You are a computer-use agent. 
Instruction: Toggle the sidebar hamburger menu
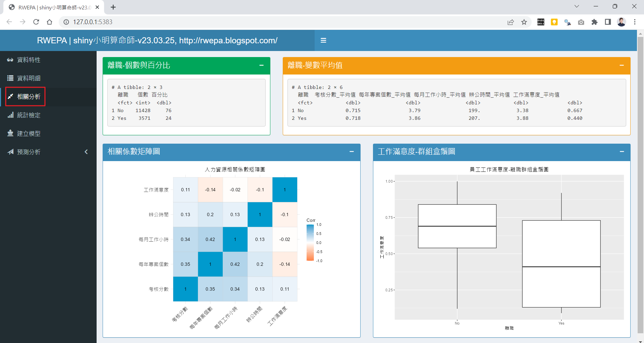pyautogui.click(x=323, y=40)
